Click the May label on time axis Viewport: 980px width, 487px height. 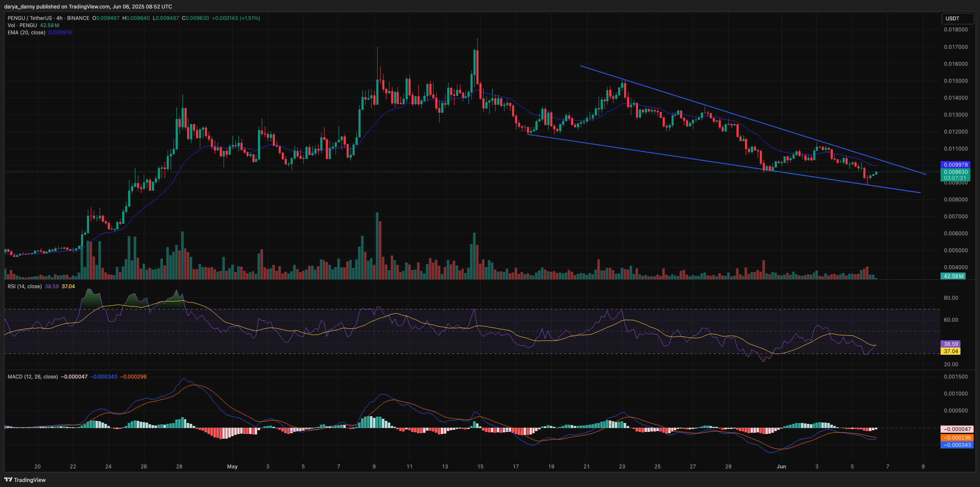[x=232, y=466]
